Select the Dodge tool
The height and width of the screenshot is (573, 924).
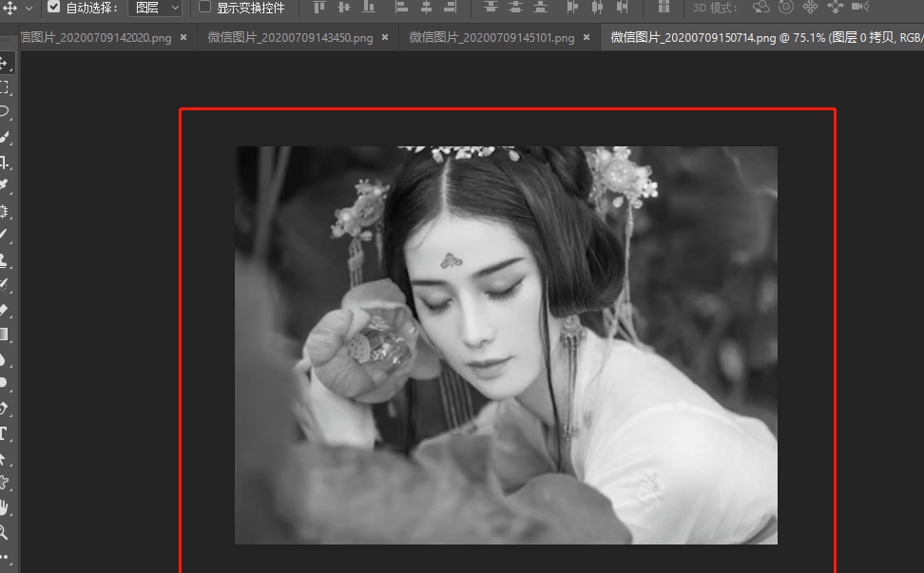4,383
